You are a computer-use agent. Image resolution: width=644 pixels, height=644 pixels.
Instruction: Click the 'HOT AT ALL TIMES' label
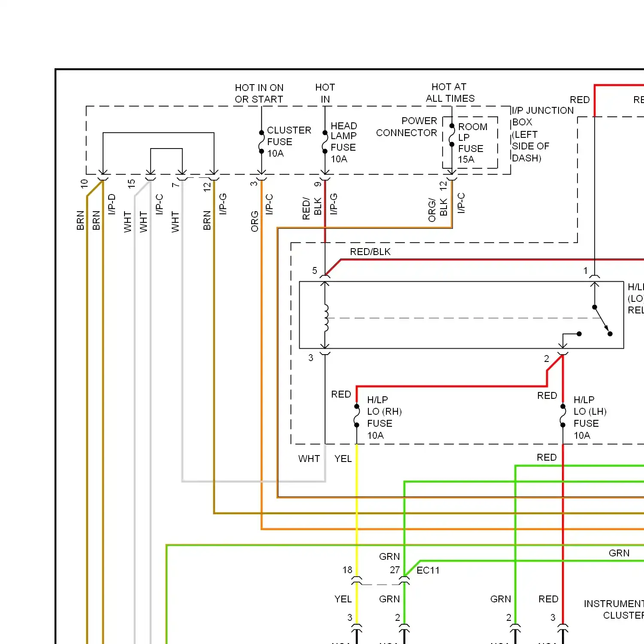pyautogui.click(x=450, y=93)
